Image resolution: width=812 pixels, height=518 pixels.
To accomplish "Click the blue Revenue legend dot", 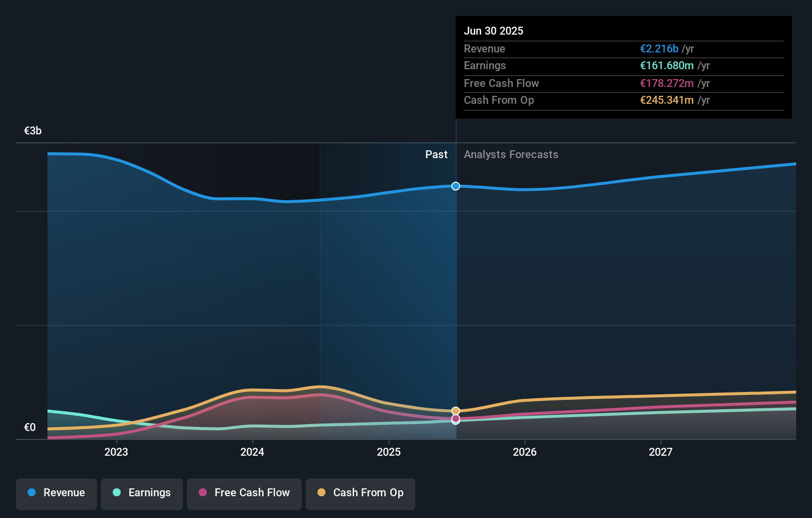I will [31, 493].
